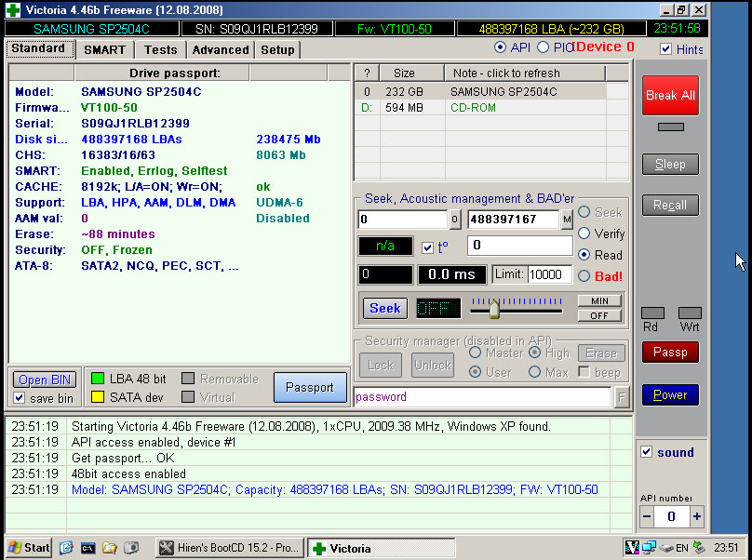Click the Unlock button in Security manager
Screen dimensions: 752x560
[x=433, y=366]
